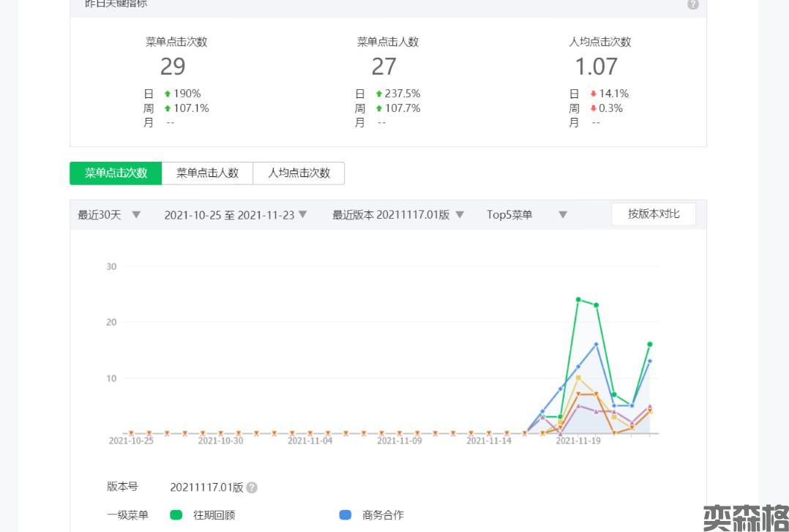Click the help icon beside 昨日关键指标

point(692,4)
